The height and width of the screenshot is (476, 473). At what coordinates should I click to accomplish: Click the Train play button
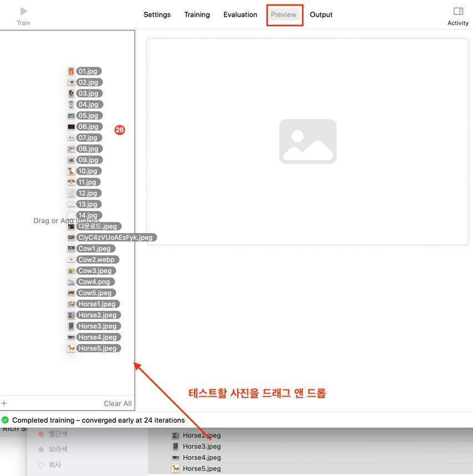[x=23, y=11]
